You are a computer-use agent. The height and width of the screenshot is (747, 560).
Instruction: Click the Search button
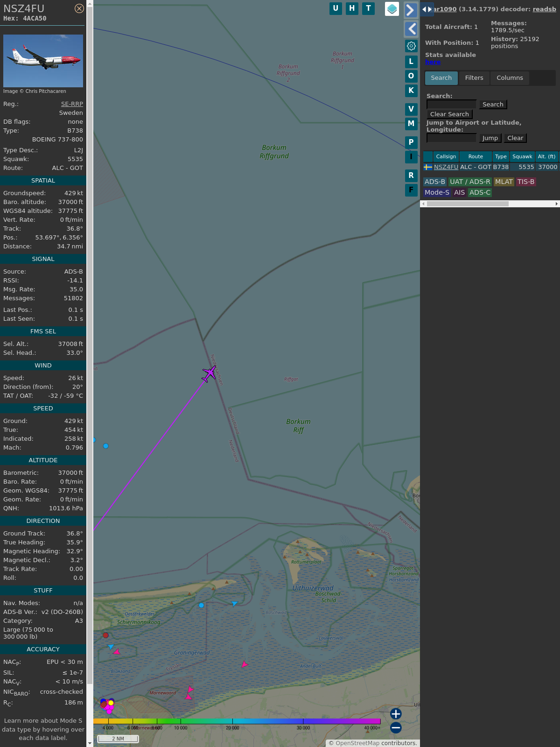click(493, 105)
